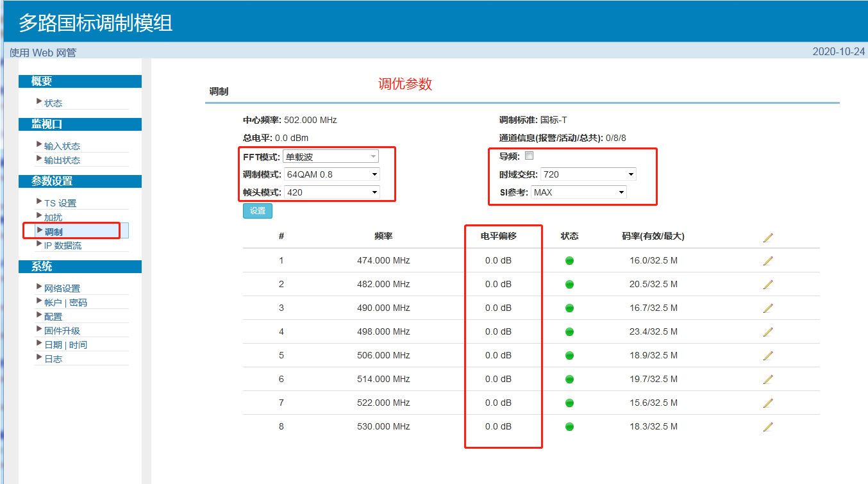Image resolution: width=868 pixels, height=484 pixels.
Task: Click the edit pencil for channel 2
Action: coord(768,285)
